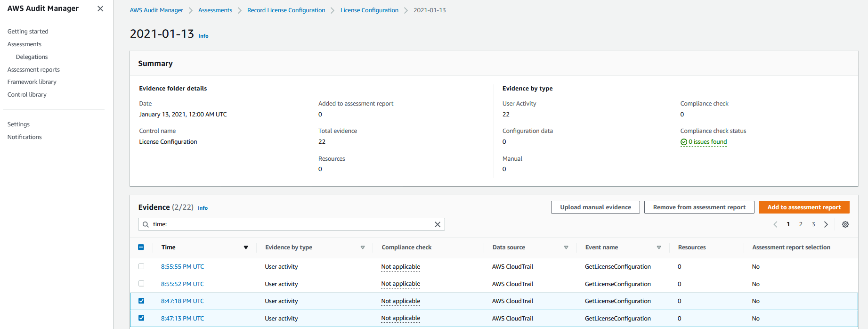The image size is (868, 329).
Task: Click the License Configuration control name value
Action: [x=168, y=142]
